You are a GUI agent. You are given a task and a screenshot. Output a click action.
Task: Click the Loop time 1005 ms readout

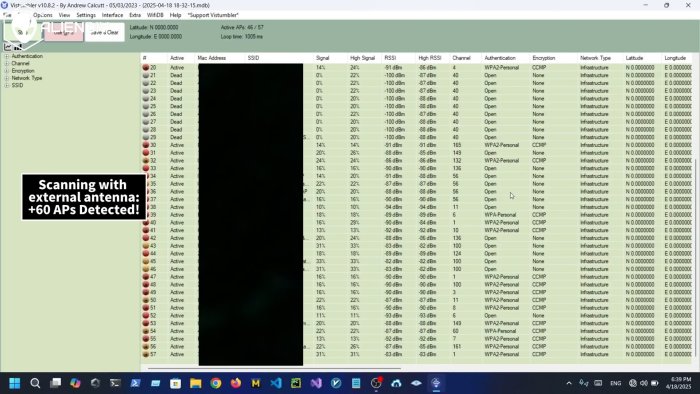pos(242,37)
